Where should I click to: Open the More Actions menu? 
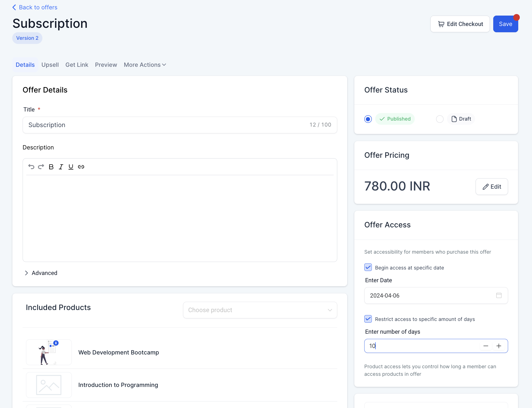tap(145, 65)
